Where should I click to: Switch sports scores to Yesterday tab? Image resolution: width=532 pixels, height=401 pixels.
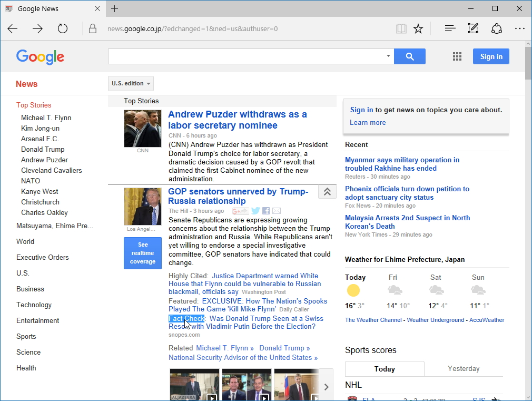(x=463, y=368)
